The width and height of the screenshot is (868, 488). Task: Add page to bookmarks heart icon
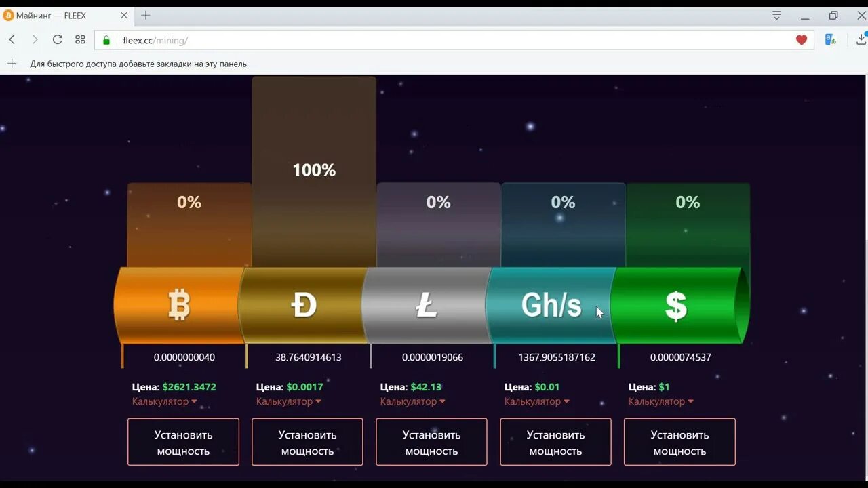tap(802, 40)
